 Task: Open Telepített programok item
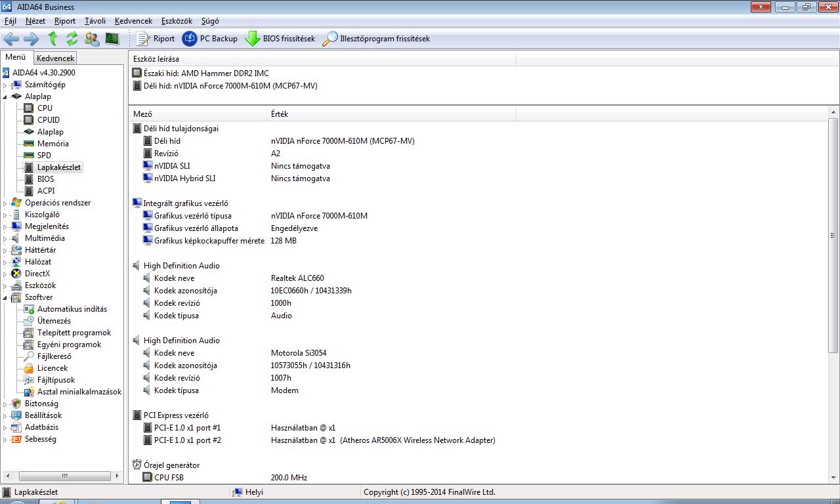point(74,333)
